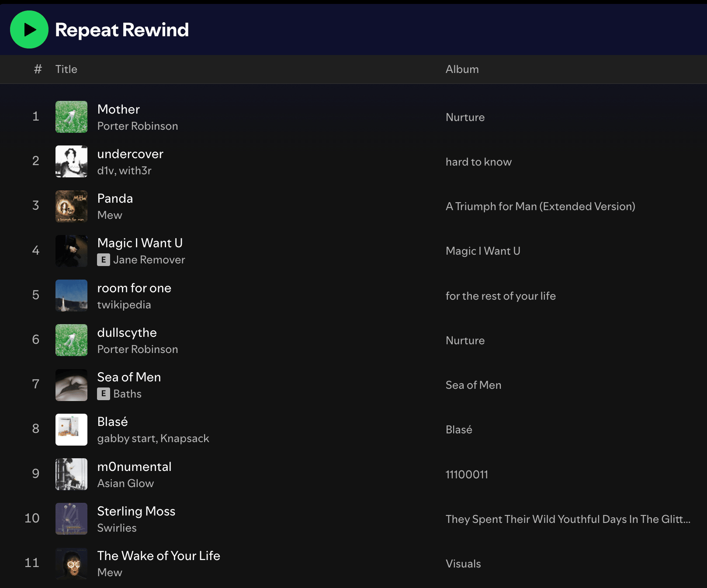Viewport: 707px width, 588px height.
Task: Select the track title Magic I Want U
Action: (x=140, y=243)
